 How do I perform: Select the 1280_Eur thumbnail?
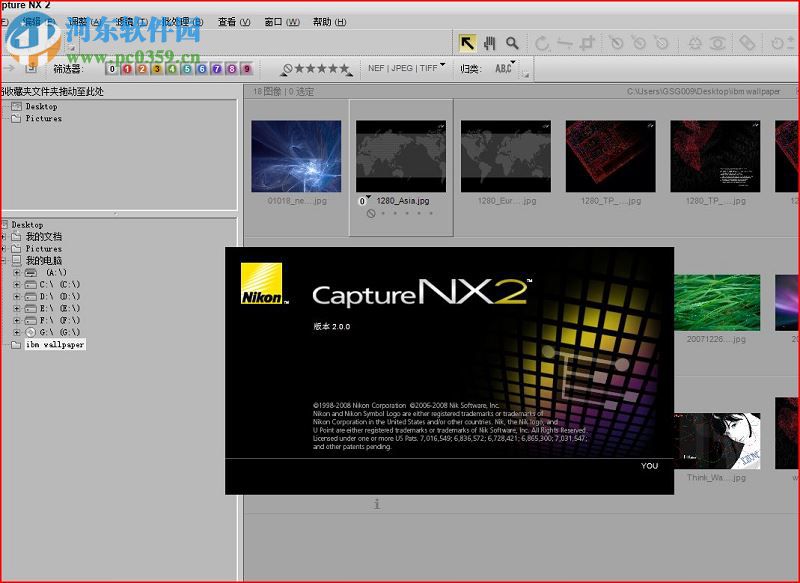(504, 155)
